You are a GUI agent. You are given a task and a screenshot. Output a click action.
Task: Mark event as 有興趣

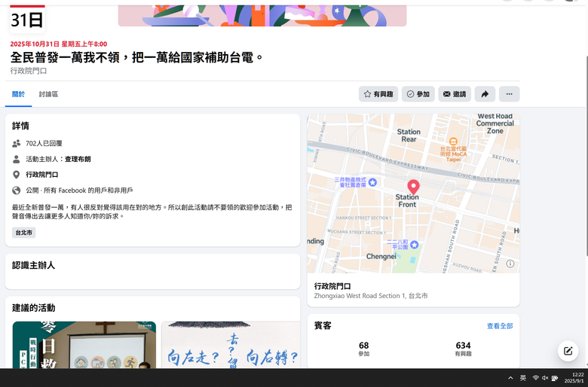(378, 94)
